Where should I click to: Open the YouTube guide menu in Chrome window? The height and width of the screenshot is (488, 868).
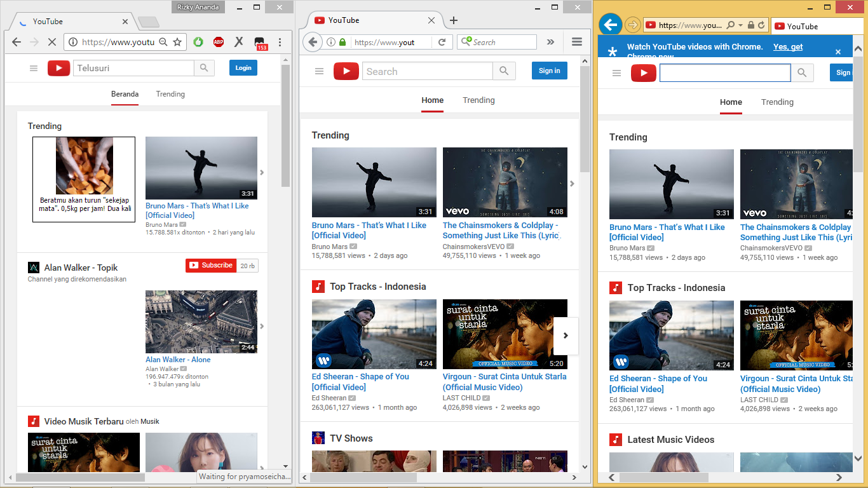point(34,68)
